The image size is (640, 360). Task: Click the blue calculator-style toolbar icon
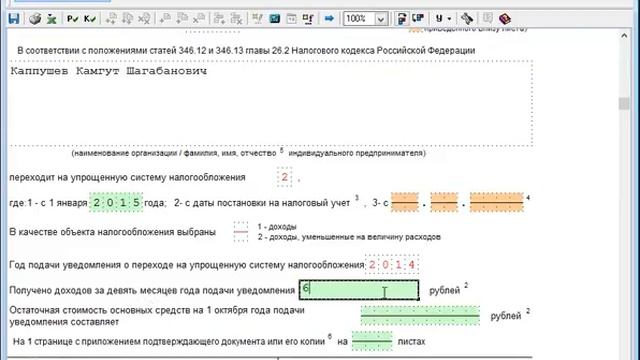[275, 18]
